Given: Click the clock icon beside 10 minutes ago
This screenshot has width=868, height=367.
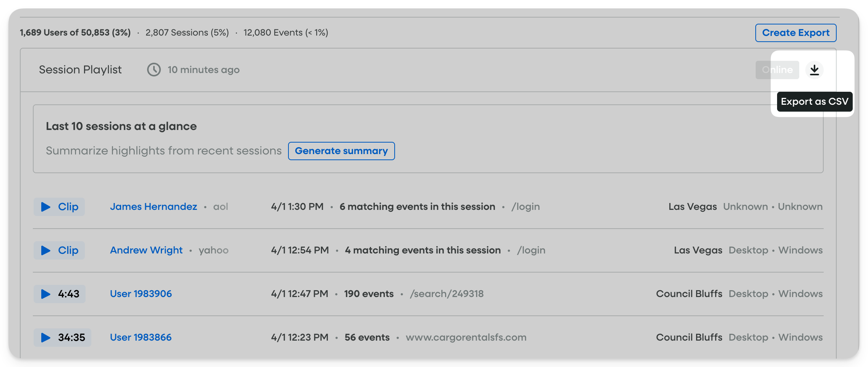Looking at the screenshot, I should pos(154,70).
